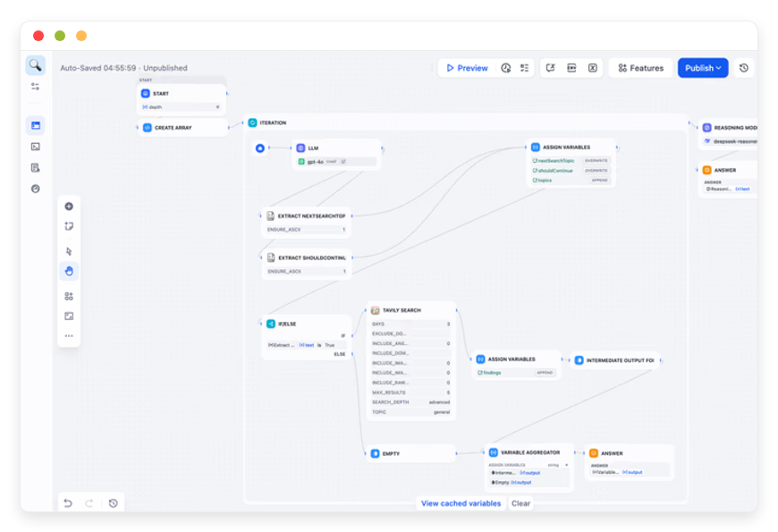Click the nextSearchTopic variable row
This screenshot has width=778, height=532.
pos(571,161)
